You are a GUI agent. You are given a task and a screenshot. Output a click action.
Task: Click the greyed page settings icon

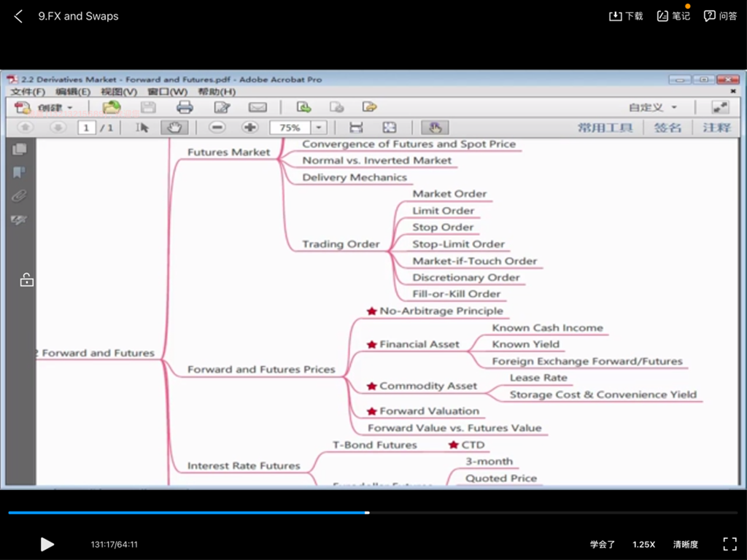tap(337, 107)
